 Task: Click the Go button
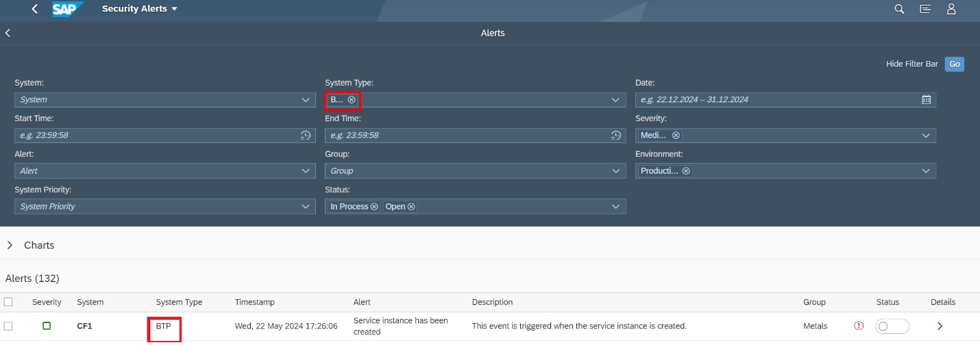[955, 64]
